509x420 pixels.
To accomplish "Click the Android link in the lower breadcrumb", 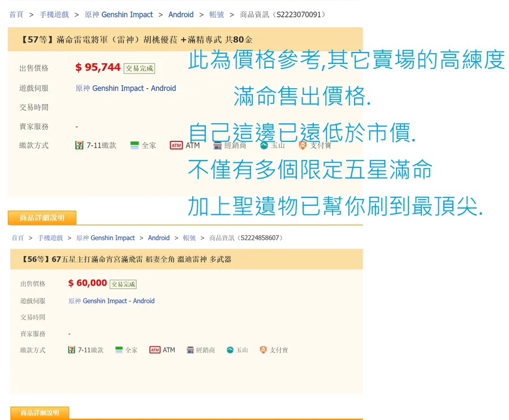I will point(158,238).
